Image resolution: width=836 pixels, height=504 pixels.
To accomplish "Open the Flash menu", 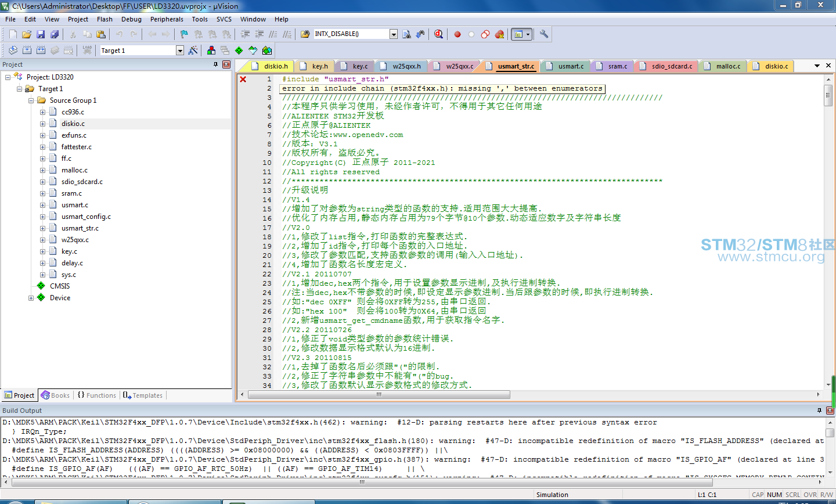I will pos(105,19).
